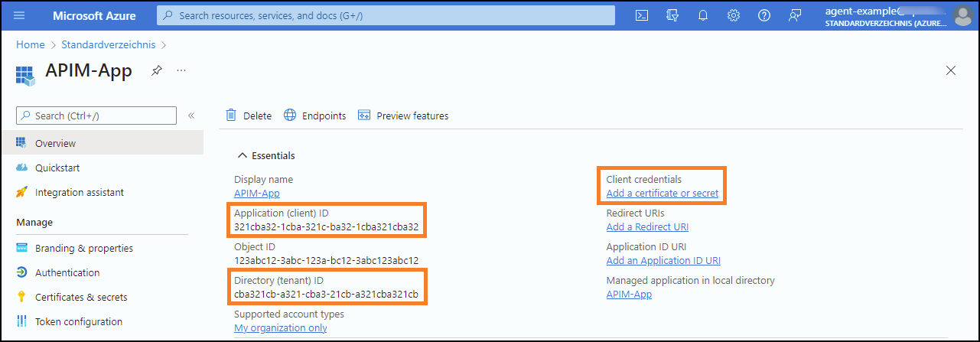Pin APIM-App to the dashboard
Image resolution: width=980 pixels, height=342 pixels.
pyautogui.click(x=156, y=70)
